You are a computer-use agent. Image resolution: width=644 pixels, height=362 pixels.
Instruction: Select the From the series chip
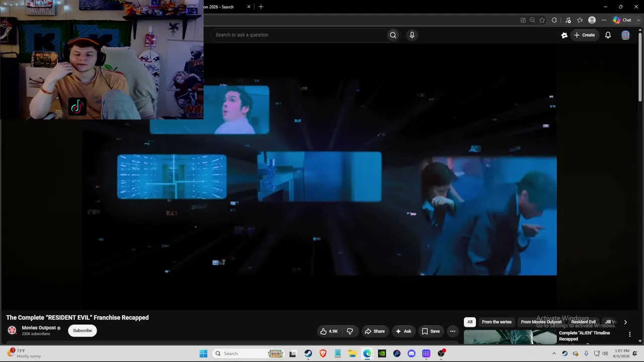point(497,322)
